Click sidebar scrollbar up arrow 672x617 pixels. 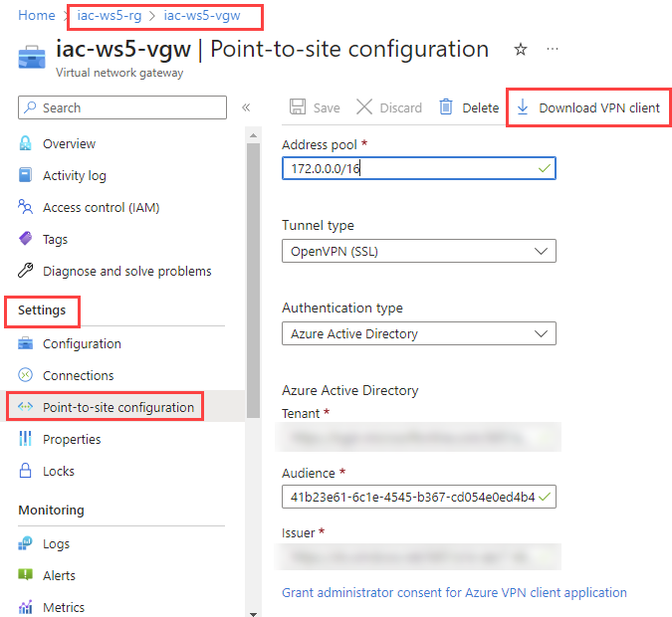coord(253,135)
